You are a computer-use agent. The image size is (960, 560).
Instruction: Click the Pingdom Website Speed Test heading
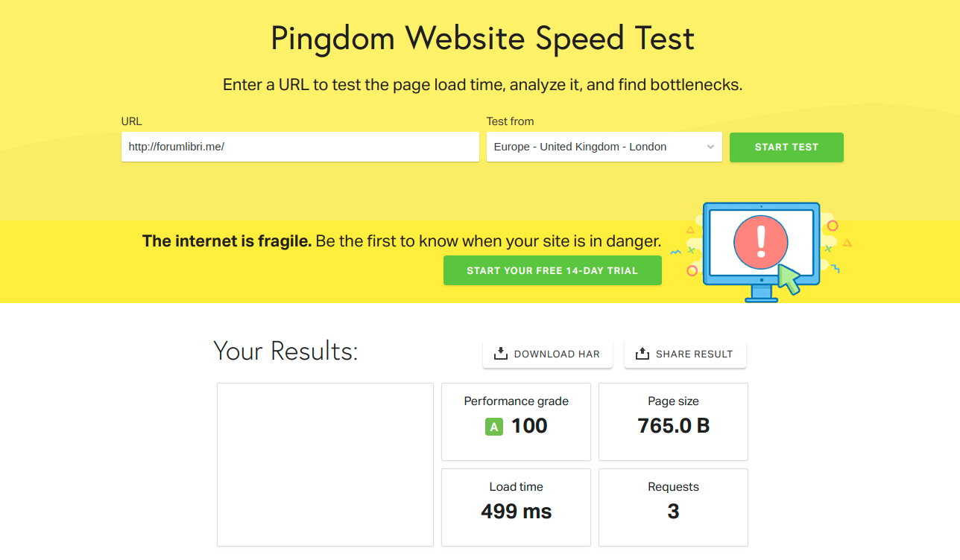point(482,39)
